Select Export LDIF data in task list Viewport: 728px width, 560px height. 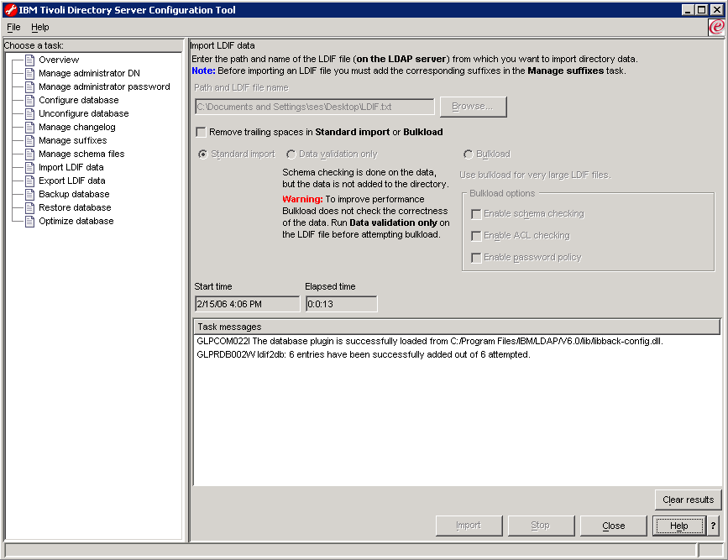tap(71, 181)
